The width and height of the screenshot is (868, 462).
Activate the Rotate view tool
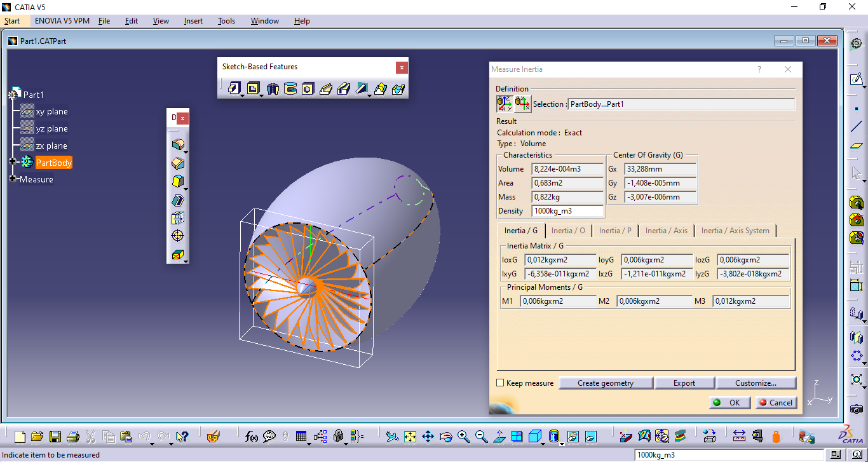click(x=445, y=437)
